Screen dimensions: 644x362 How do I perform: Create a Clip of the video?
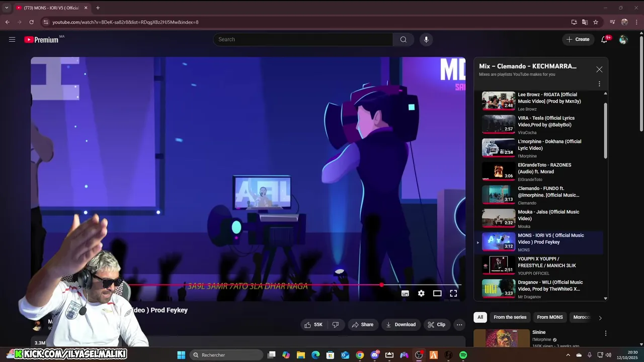coord(436,325)
